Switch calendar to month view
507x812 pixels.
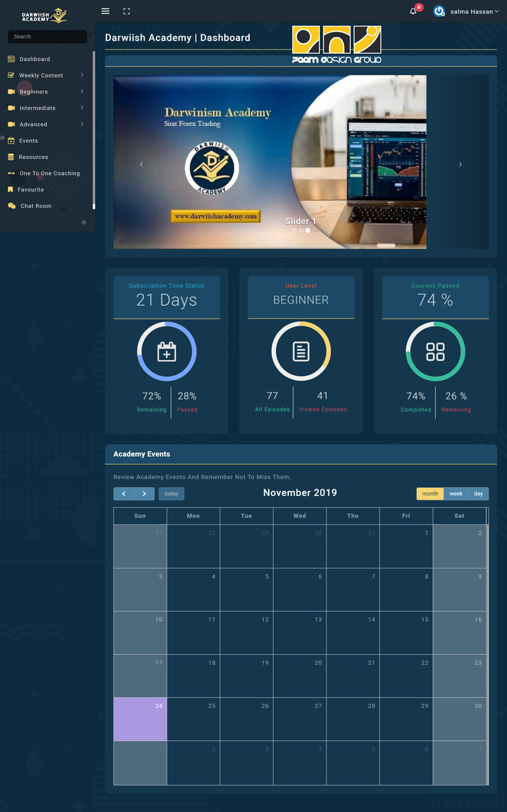coord(430,493)
